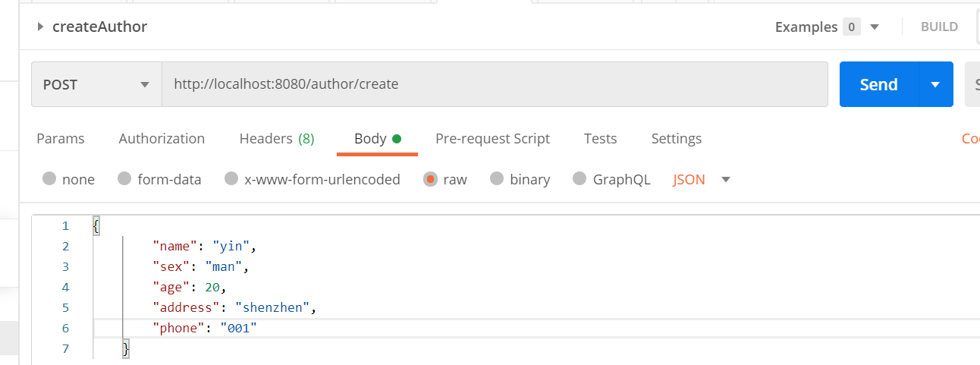Viewport: 980px width, 365px height.
Task: Click the BUILD button
Action: click(939, 27)
